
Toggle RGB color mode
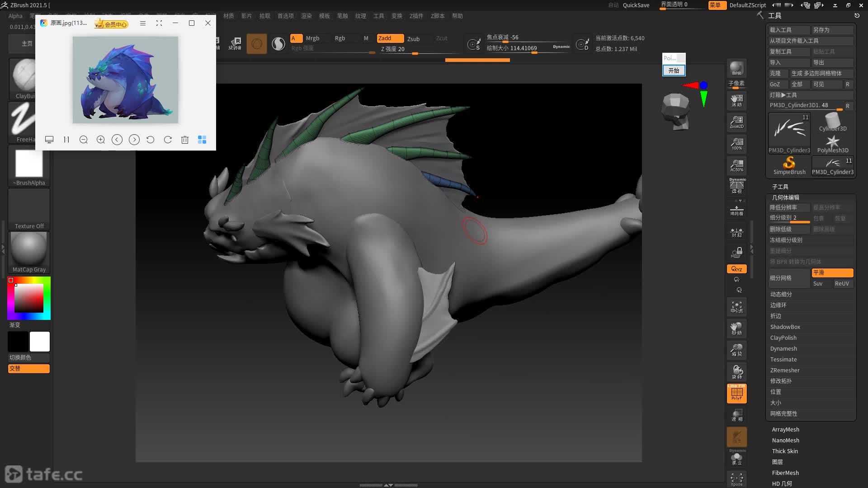coord(340,38)
